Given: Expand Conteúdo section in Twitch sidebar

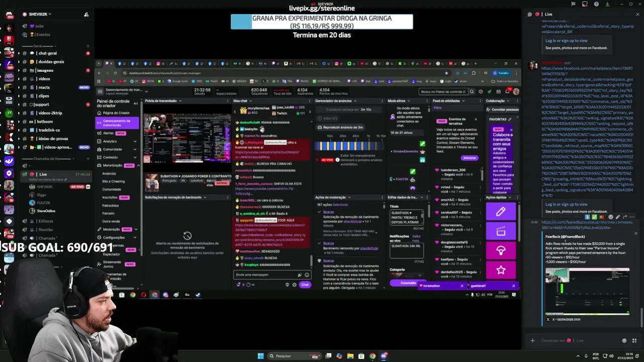Looking at the screenshot, I should tap(135, 157).
